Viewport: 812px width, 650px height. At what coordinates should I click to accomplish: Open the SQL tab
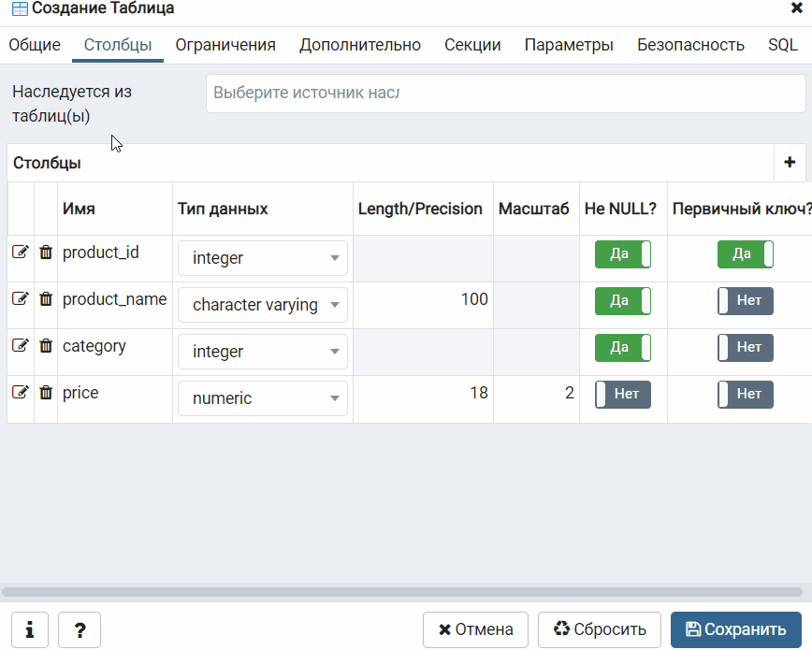pyautogui.click(x=783, y=45)
